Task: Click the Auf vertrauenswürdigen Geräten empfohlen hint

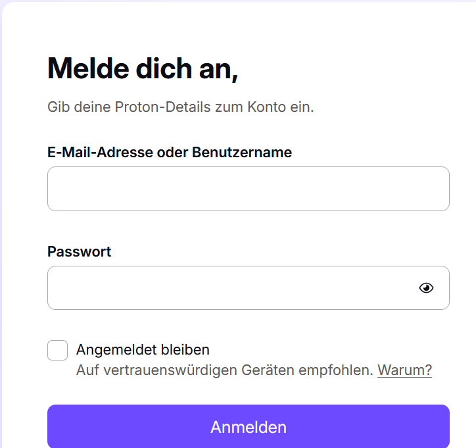Action: click(224, 370)
